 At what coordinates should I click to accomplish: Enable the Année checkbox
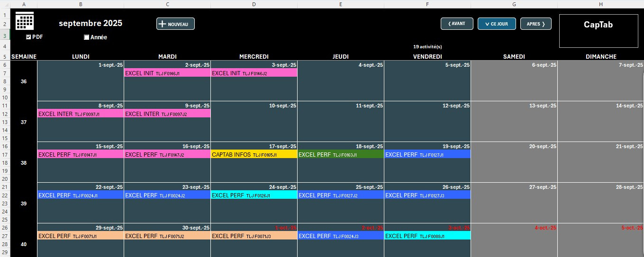pos(87,37)
